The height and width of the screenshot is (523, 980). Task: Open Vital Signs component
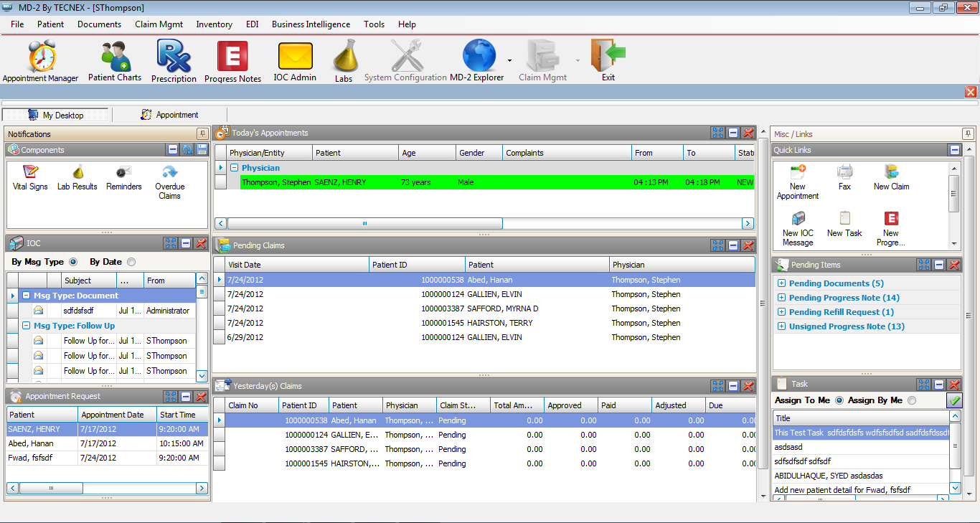(30, 178)
